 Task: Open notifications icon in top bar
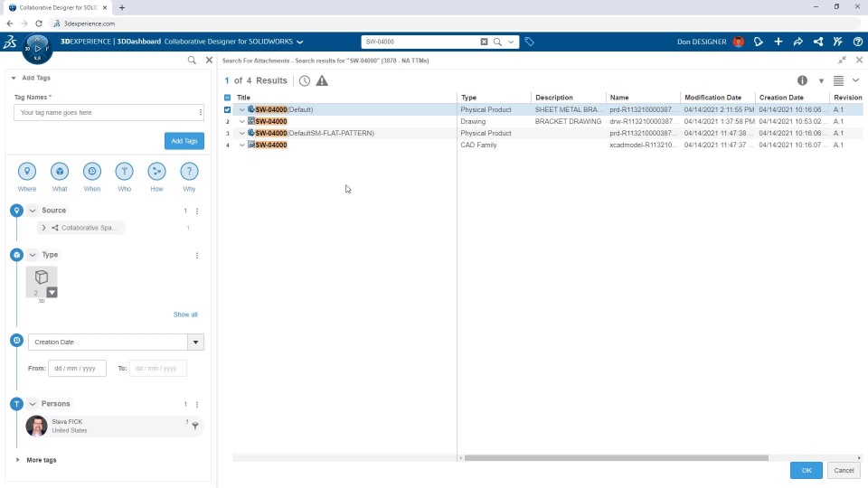tap(759, 42)
